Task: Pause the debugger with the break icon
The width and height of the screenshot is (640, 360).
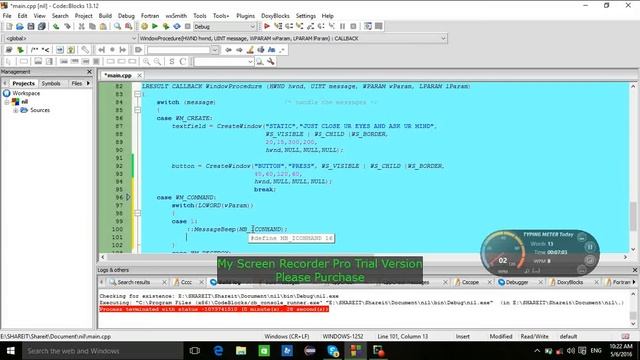Action: 342,27
